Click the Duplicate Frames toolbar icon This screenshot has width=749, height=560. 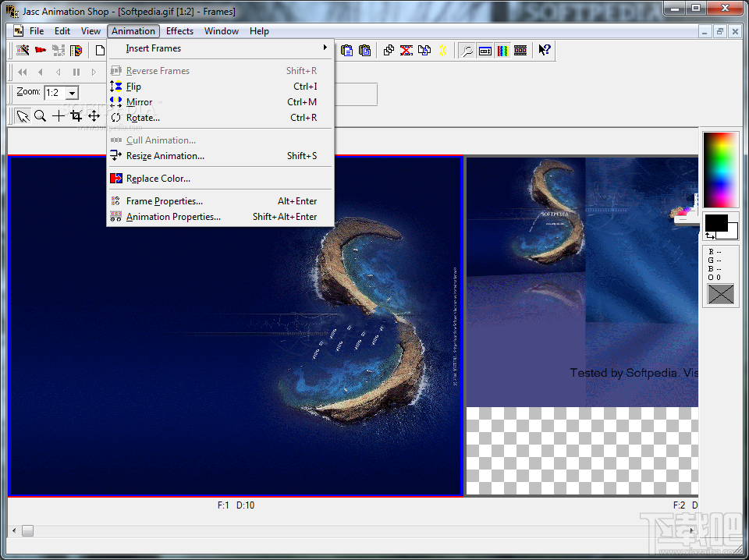click(x=388, y=50)
